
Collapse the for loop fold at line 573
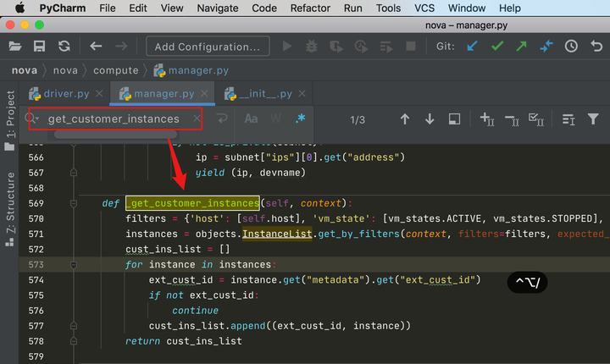click(x=74, y=265)
